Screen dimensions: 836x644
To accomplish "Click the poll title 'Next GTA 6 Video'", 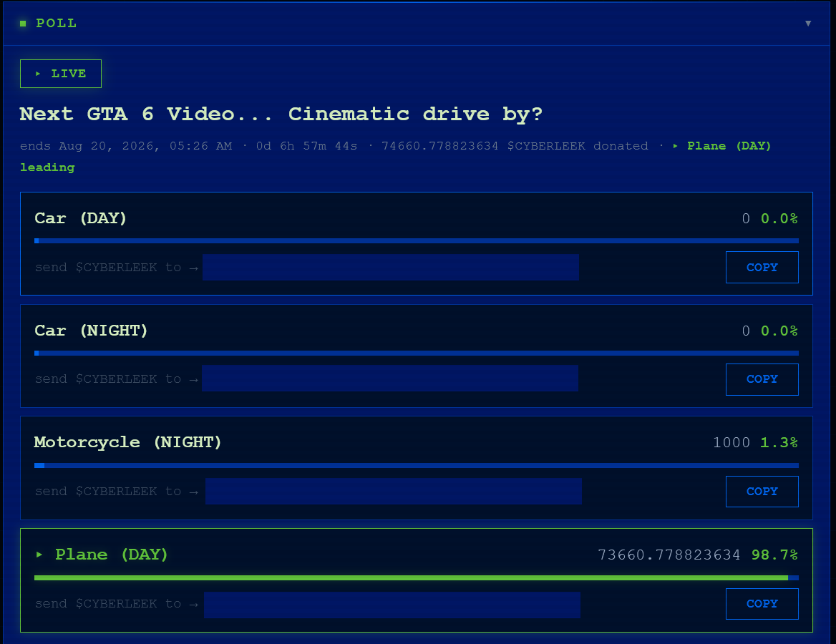I will point(281,114).
